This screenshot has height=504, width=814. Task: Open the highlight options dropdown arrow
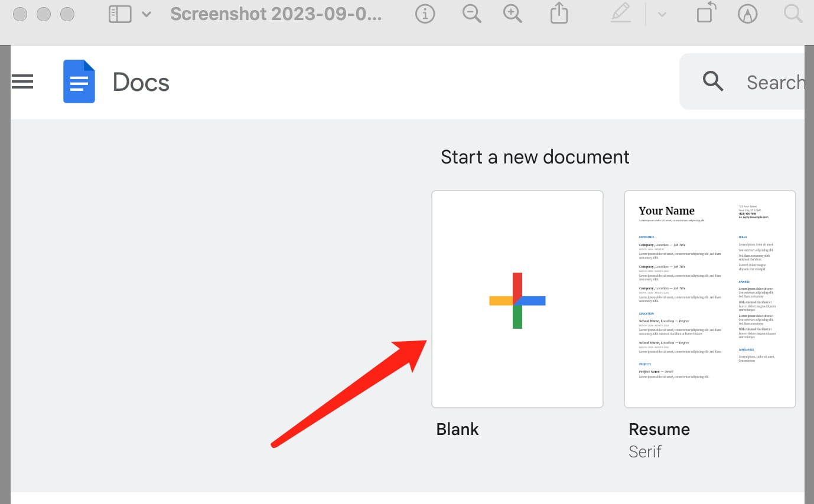pyautogui.click(x=662, y=15)
